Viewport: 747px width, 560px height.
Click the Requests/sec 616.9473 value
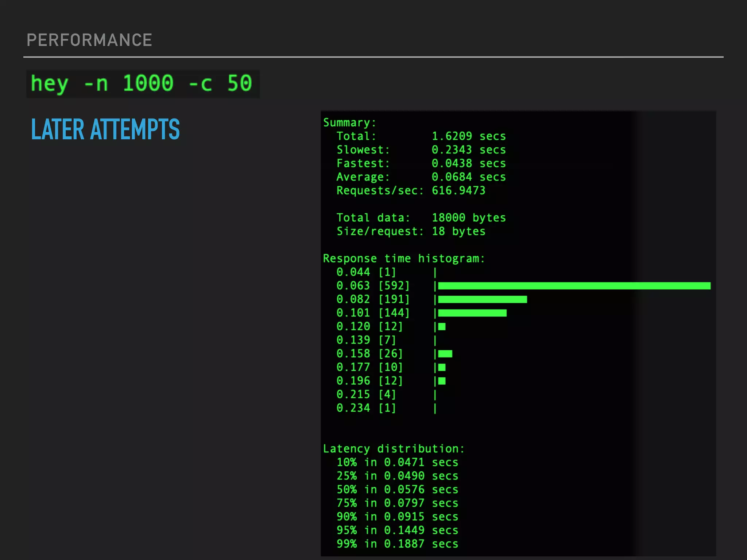(x=458, y=191)
